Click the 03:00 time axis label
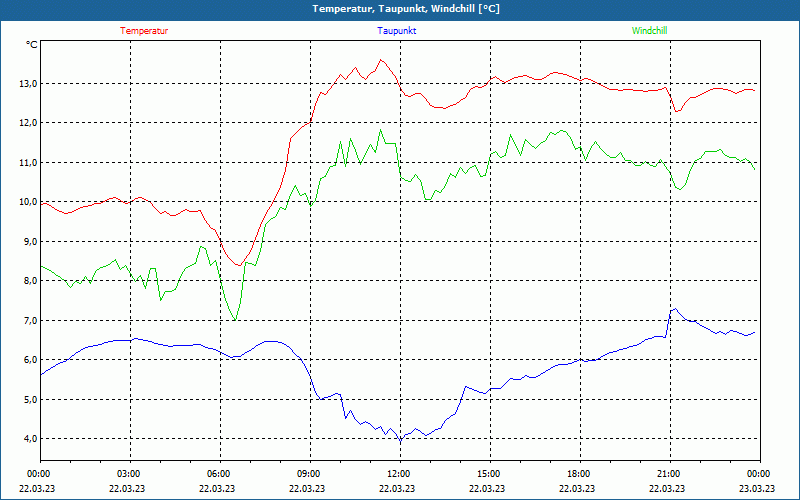 tap(128, 474)
